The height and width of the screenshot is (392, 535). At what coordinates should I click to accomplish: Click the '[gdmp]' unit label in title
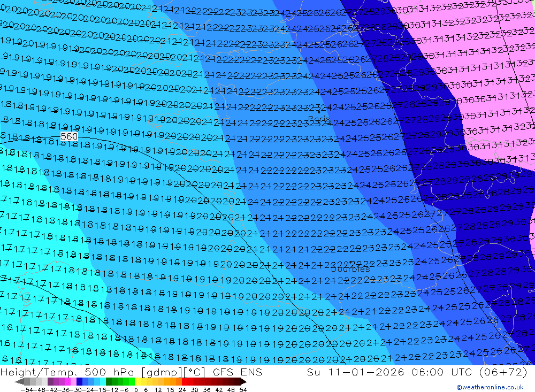tap(162, 372)
